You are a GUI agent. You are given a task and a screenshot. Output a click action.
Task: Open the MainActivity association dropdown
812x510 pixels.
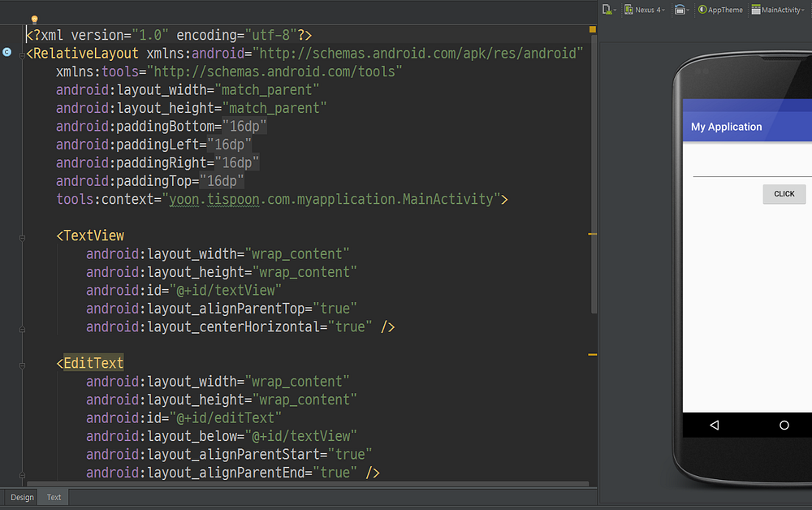click(x=778, y=9)
